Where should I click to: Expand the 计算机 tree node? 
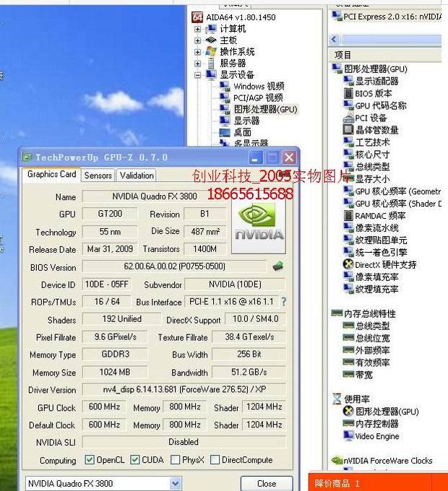click(197, 29)
